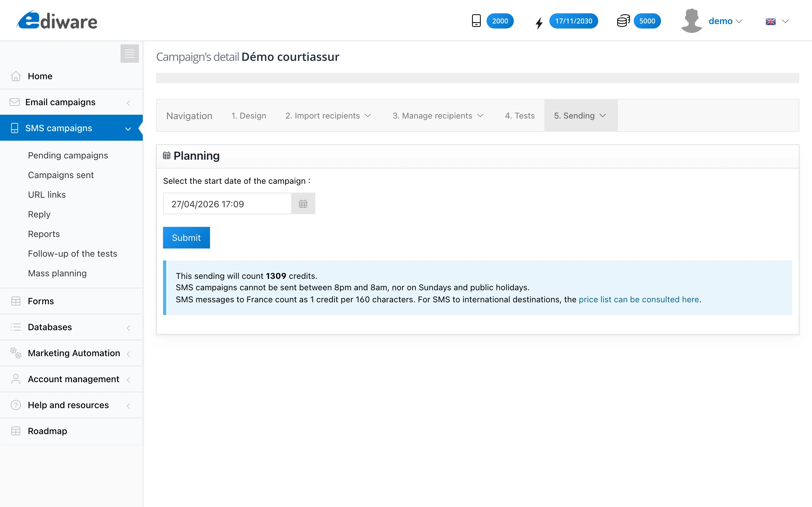The image size is (812, 507).
Task: Open the calendar picker beside the date field
Action: 303,203
